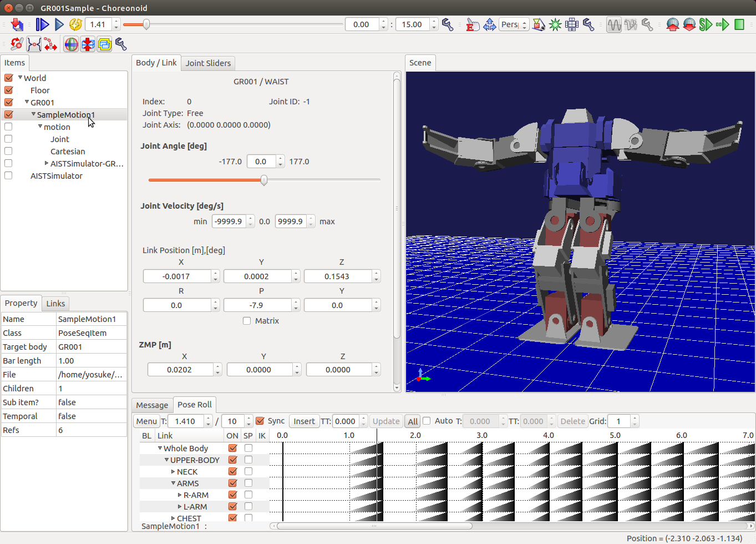Toggle the attitude mode globe icon
This screenshot has height=544, width=756.
pyautogui.click(x=71, y=44)
